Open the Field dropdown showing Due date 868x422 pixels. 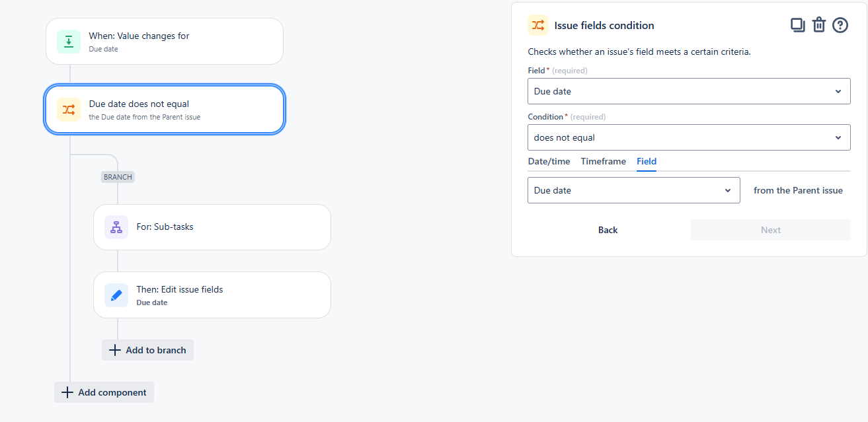[689, 91]
